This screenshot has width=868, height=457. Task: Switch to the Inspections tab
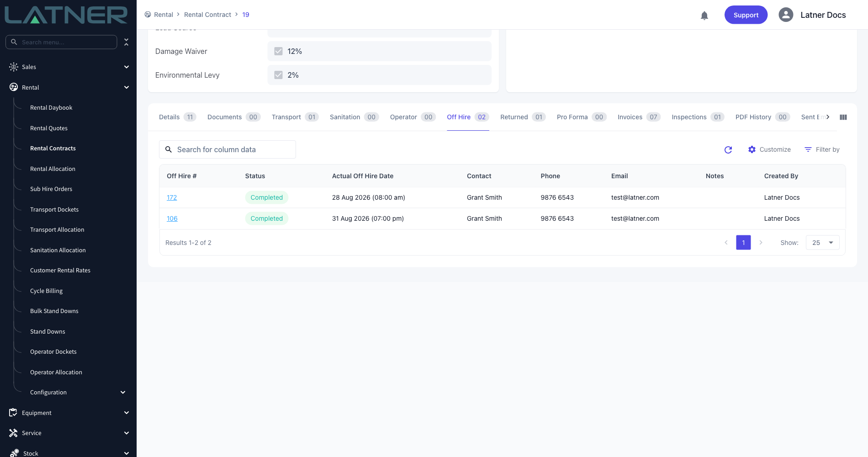698,117
